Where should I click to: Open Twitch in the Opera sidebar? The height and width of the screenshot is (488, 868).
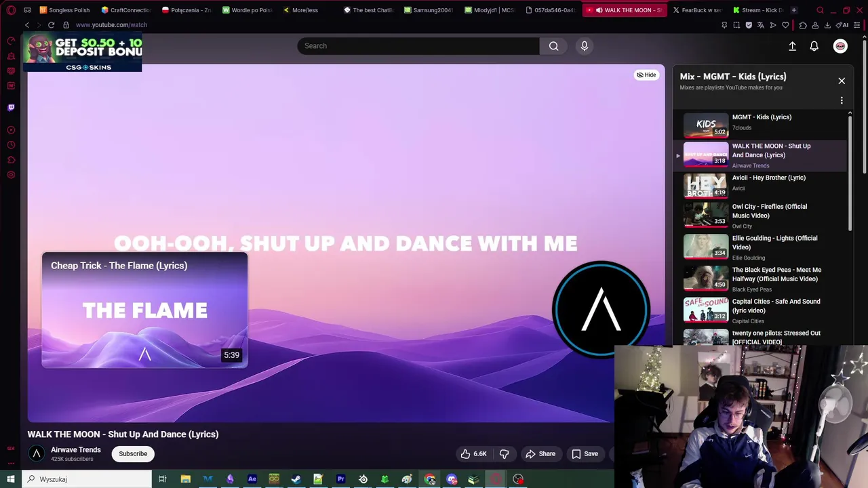coord(11,107)
